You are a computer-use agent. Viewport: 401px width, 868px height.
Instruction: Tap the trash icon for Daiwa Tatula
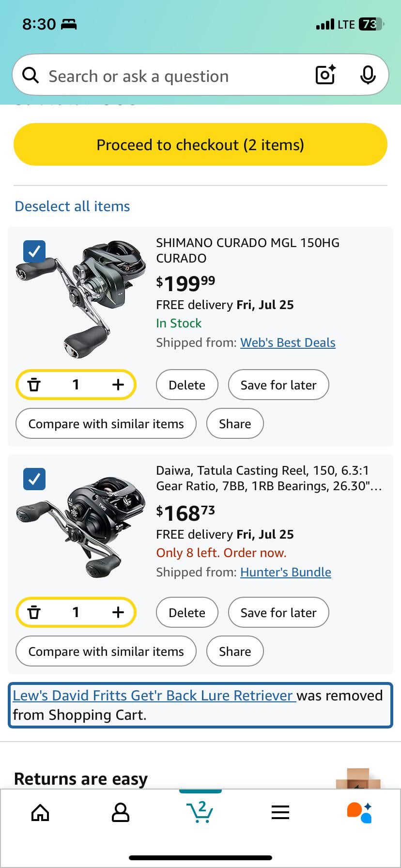34,612
